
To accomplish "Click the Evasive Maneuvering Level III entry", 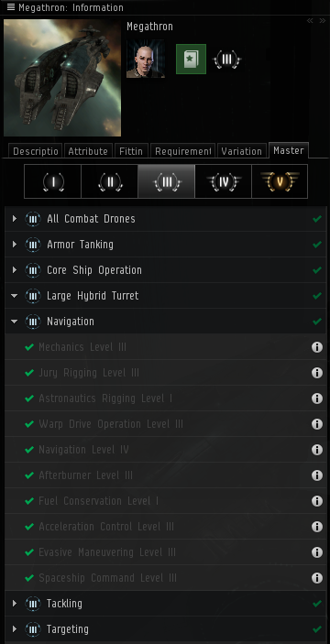I will [107, 552].
